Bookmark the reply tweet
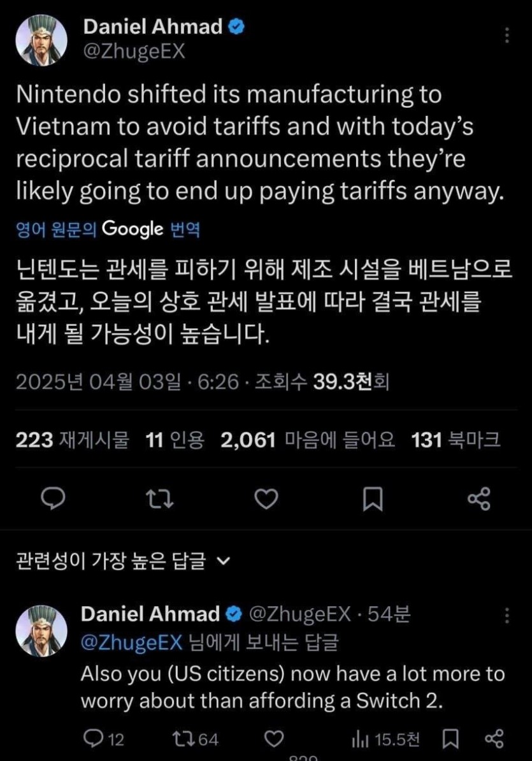The height and width of the screenshot is (761, 532). [450, 739]
